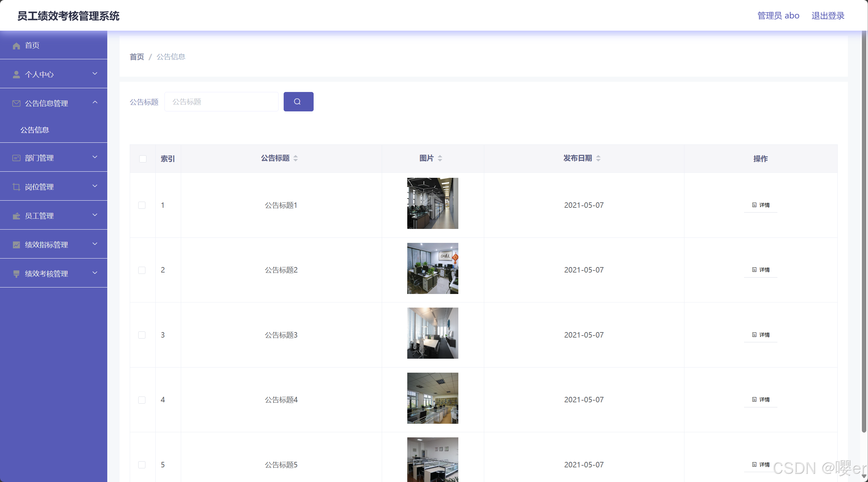
Task: Select the 首页 breadcrumb link
Action: pos(137,57)
